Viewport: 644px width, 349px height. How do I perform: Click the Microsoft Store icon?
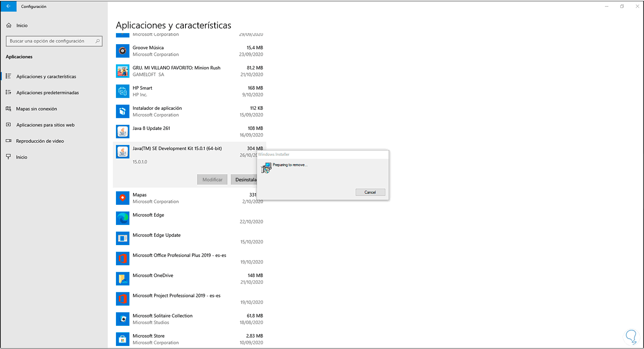[123, 340]
